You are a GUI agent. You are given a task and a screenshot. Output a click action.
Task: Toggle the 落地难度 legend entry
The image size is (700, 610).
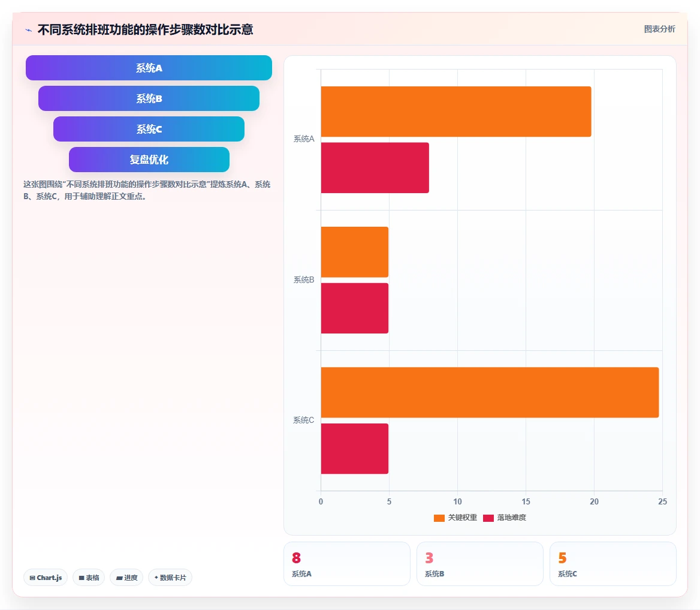click(505, 518)
